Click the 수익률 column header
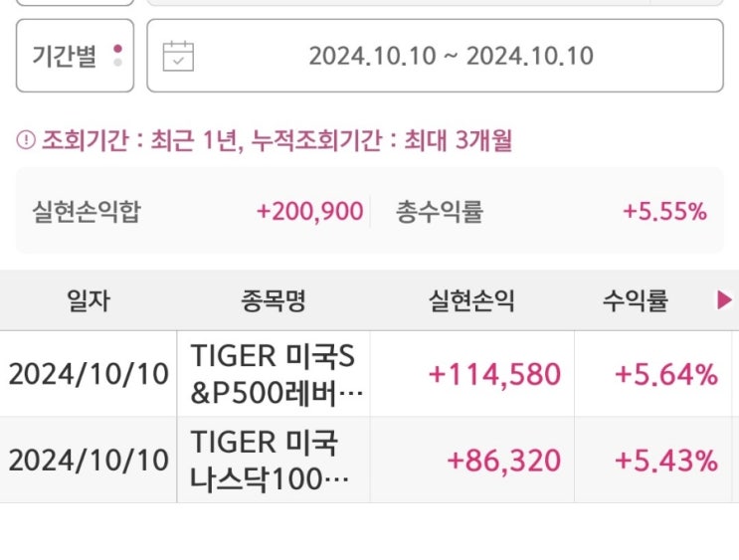The width and height of the screenshot is (739, 560). [x=634, y=300]
